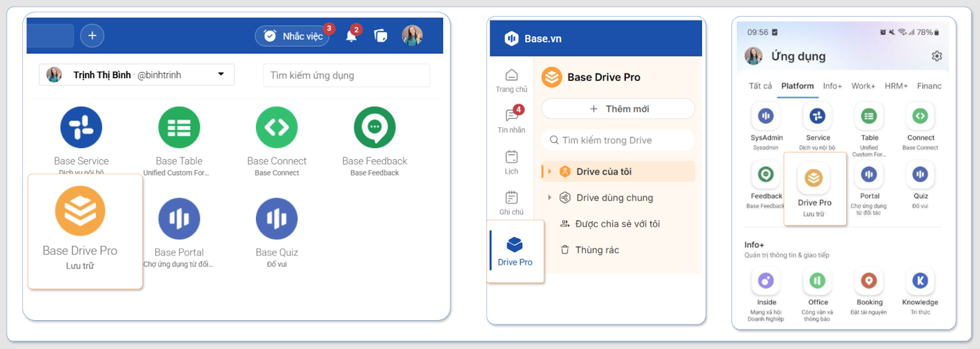Focus the Tìm kiếm ứng dụng search field

tap(347, 76)
